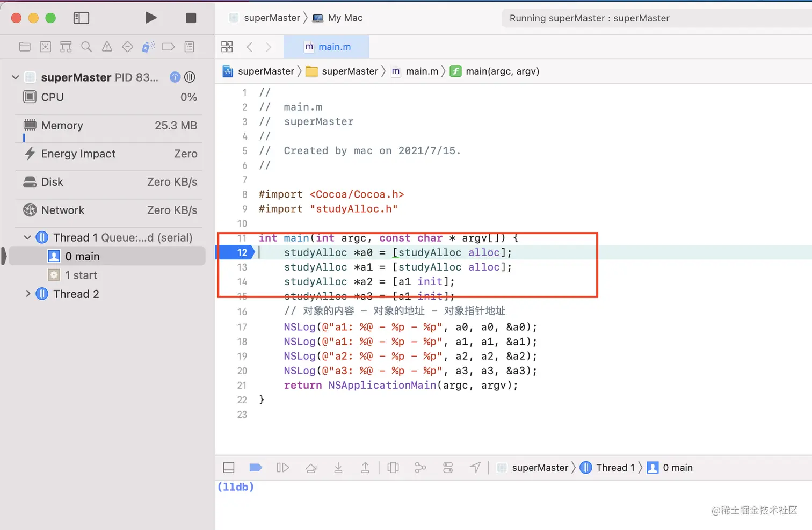Open the Issue navigator
The width and height of the screenshot is (812, 530).
coord(107,47)
